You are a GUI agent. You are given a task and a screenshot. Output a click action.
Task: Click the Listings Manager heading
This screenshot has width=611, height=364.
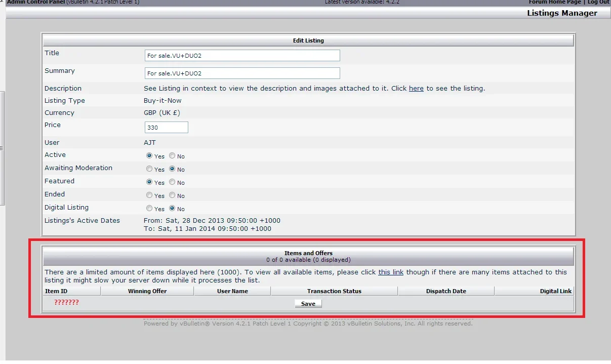pos(562,13)
